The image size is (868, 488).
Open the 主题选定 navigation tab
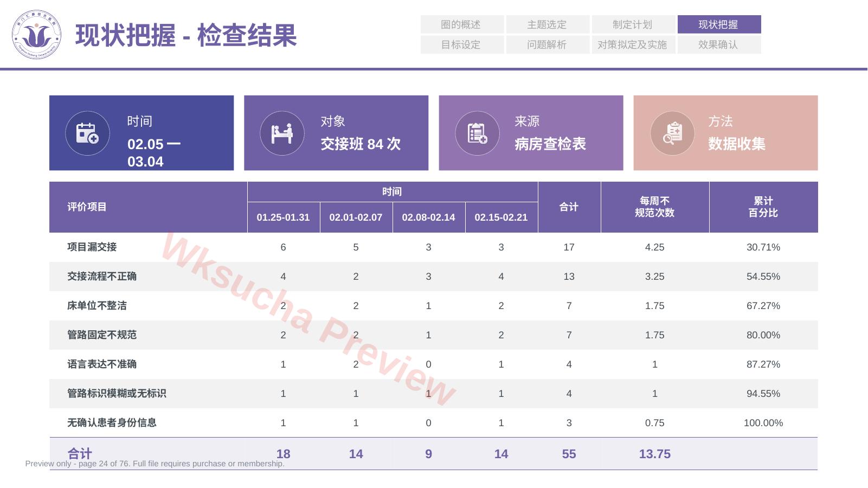point(548,24)
